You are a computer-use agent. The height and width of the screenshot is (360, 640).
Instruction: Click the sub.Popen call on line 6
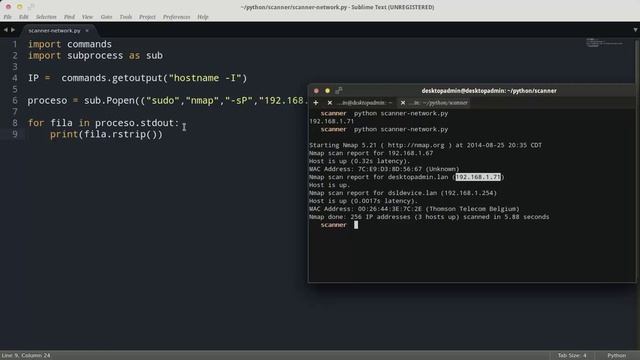coord(196,100)
